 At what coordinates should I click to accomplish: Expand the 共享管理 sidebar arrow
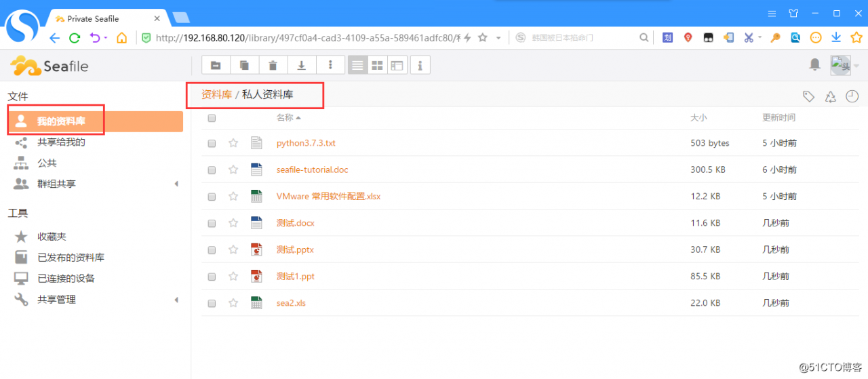pos(176,300)
